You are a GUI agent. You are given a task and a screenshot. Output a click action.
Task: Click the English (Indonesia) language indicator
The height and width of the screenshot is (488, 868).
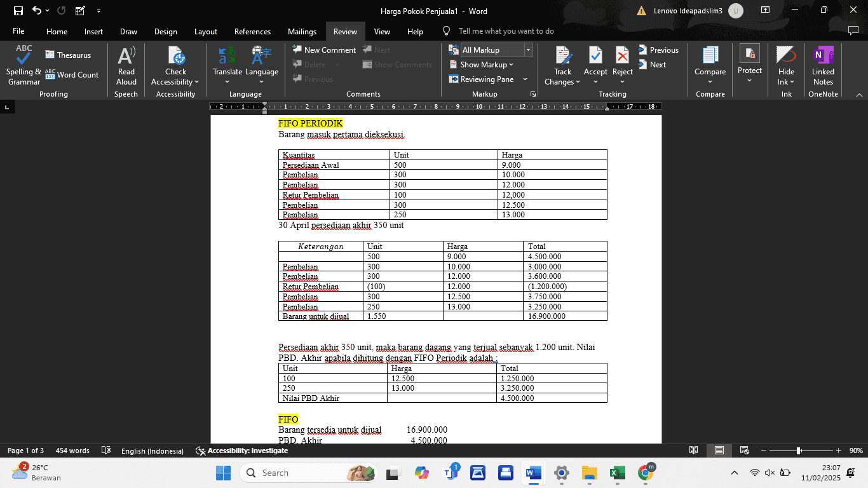153,451
